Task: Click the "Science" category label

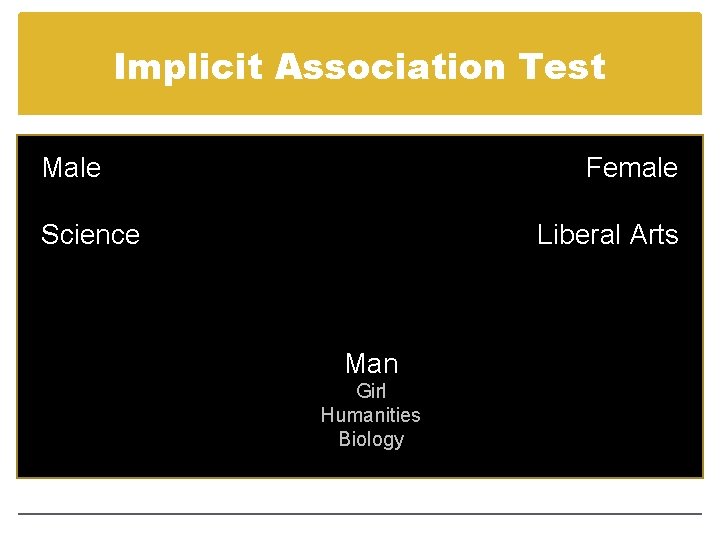Action: tap(90, 235)
